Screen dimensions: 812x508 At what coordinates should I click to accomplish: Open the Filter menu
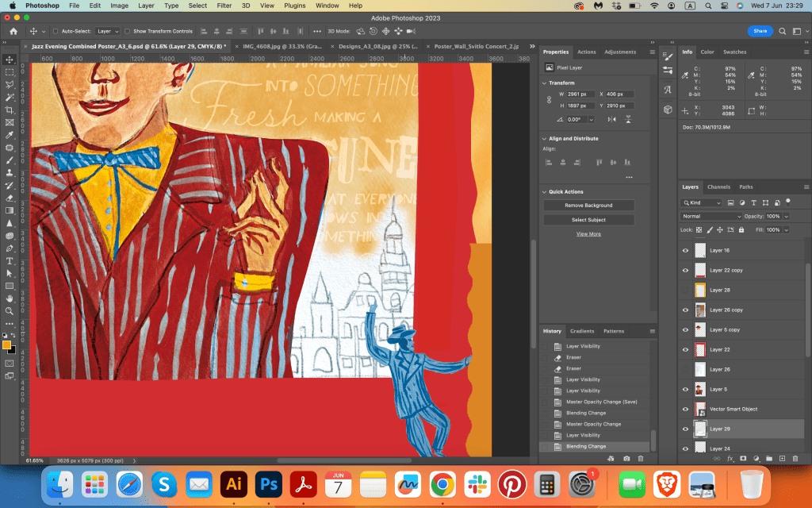pyautogui.click(x=224, y=6)
